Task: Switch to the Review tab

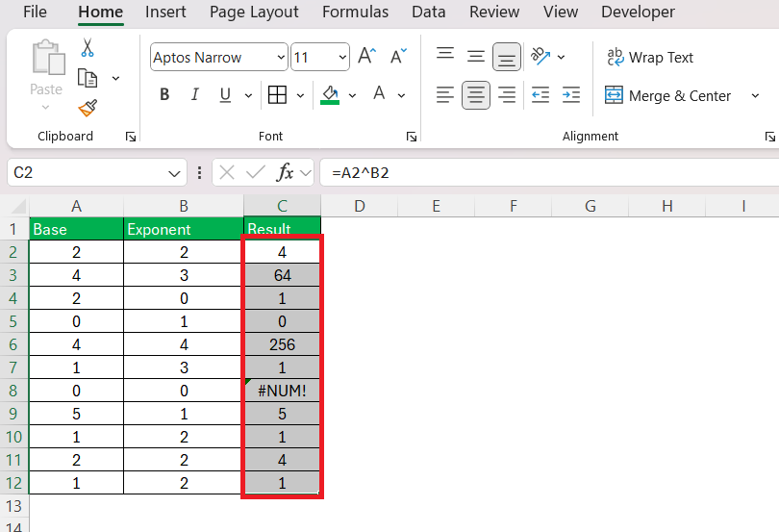Action: (x=494, y=12)
